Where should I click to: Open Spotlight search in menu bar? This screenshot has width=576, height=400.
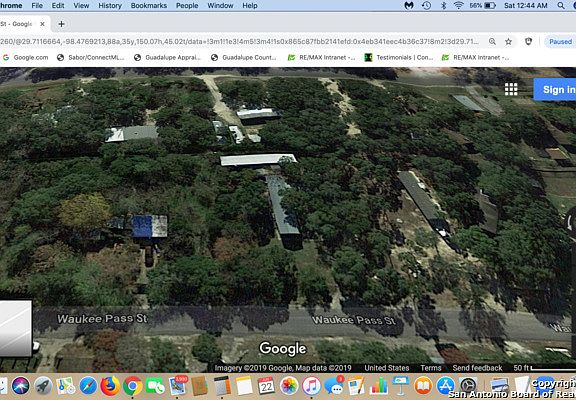[x=561, y=6]
